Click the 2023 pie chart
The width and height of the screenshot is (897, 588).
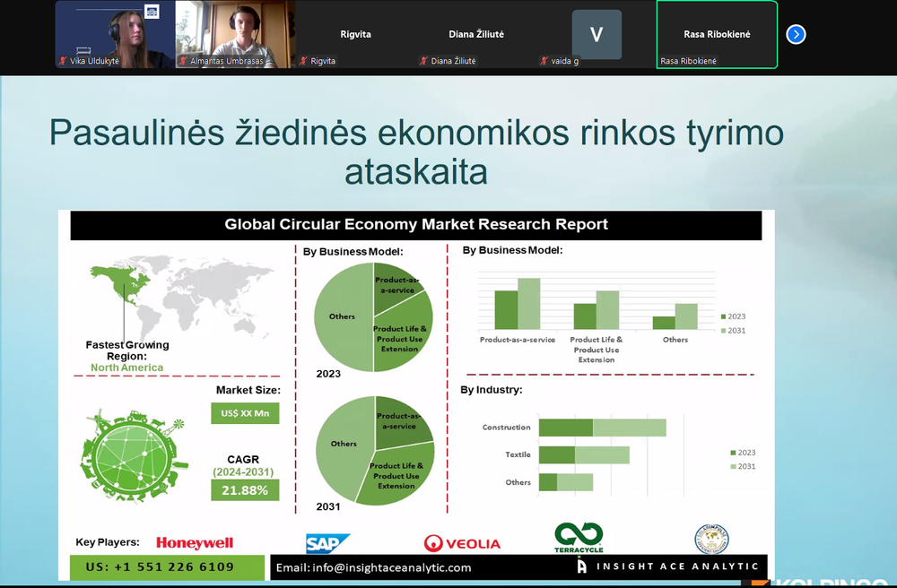pos(373,316)
